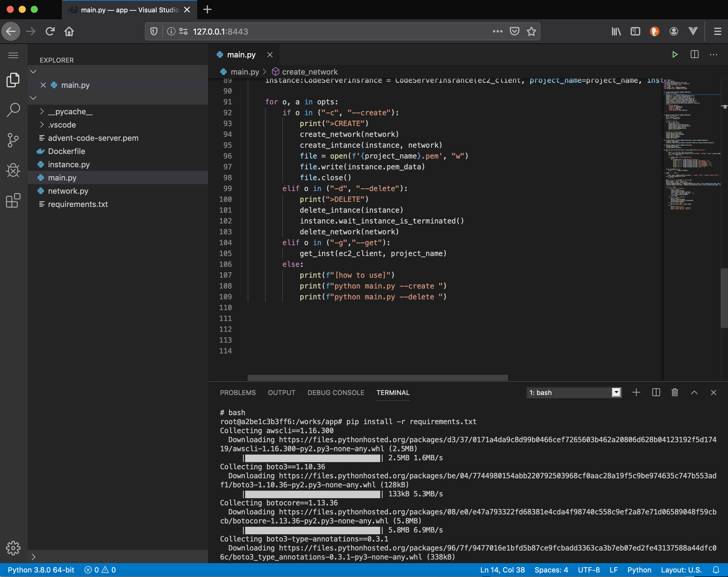
Task: Open the Source Control view
Action: click(x=13, y=140)
